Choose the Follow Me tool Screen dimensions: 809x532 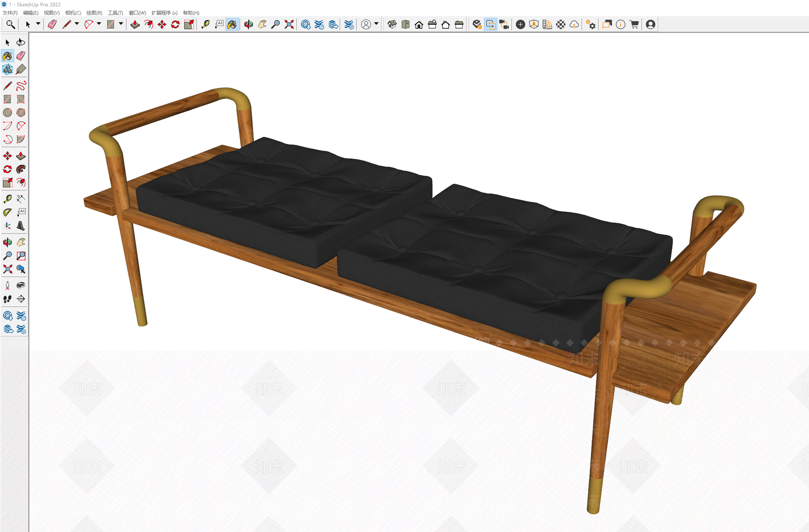pyautogui.click(x=21, y=169)
